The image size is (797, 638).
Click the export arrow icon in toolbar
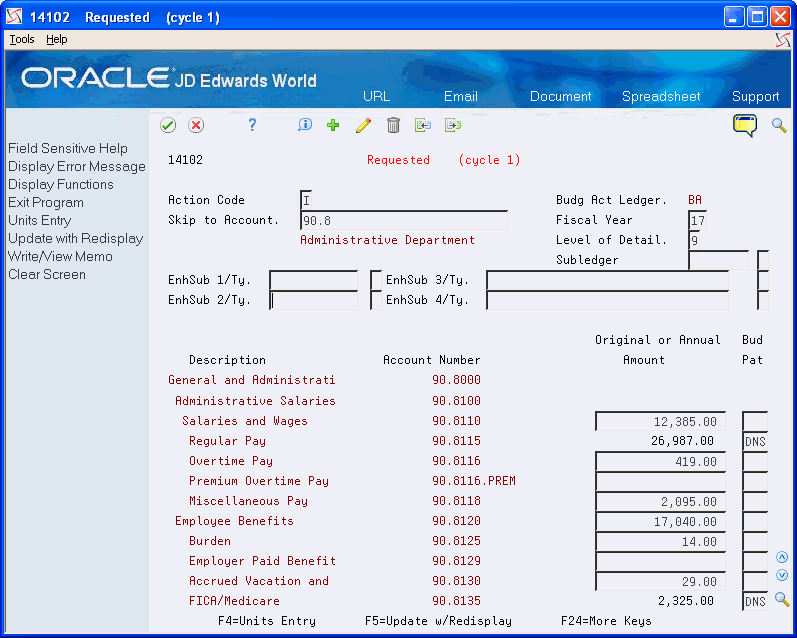tap(452, 125)
